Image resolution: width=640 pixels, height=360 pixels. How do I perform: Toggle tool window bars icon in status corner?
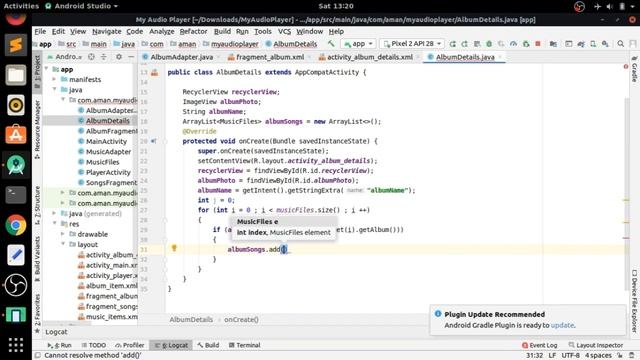(x=38, y=356)
